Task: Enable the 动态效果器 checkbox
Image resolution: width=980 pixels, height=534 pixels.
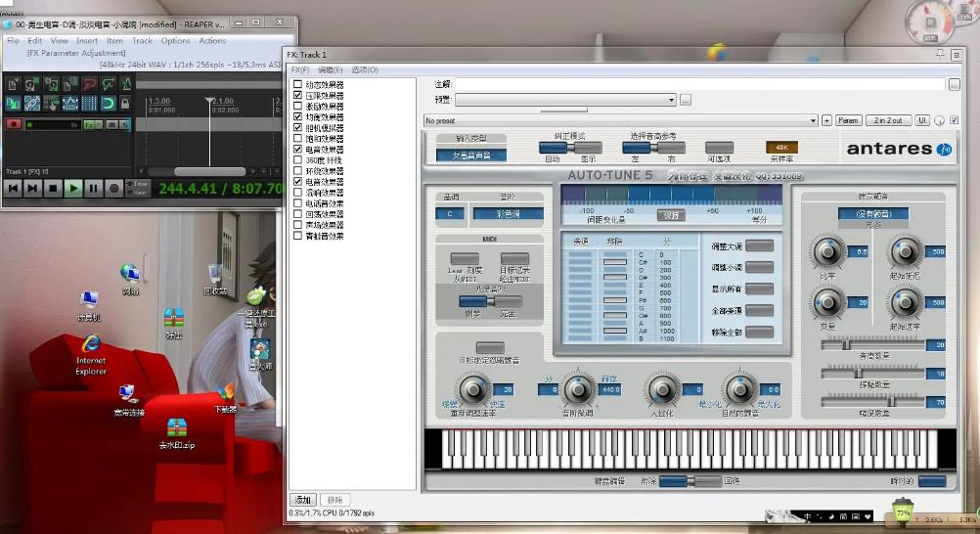Action: pyautogui.click(x=298, y=84)
